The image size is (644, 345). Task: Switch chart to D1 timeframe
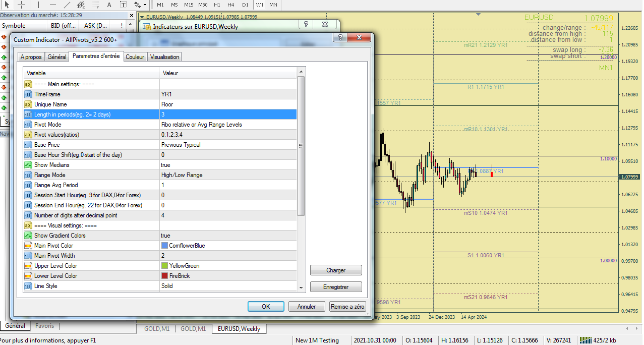pos(245,5)
